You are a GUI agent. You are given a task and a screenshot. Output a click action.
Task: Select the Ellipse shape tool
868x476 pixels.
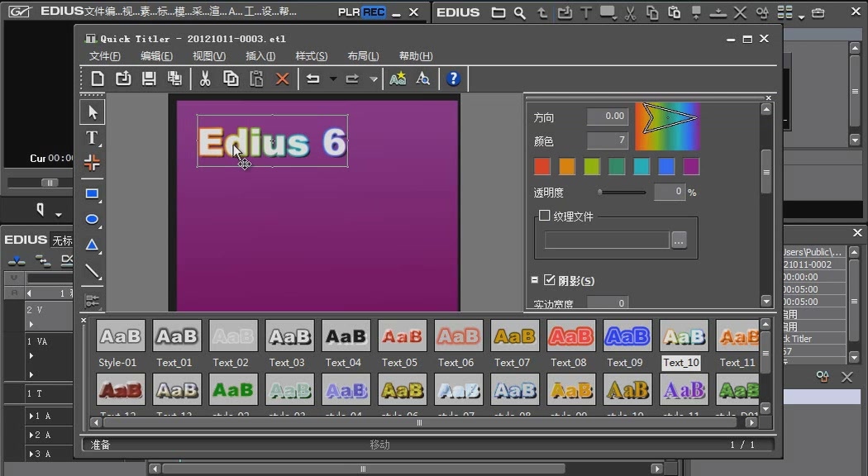pos(92,219)
